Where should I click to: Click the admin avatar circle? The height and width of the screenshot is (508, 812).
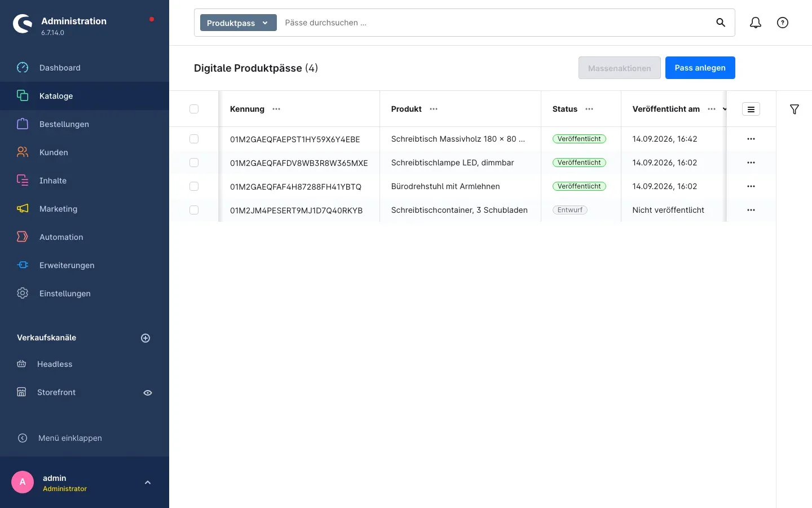23,482
